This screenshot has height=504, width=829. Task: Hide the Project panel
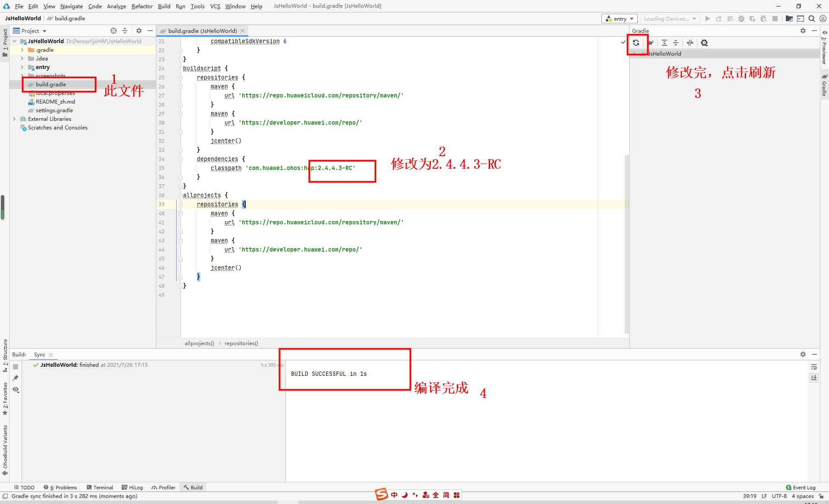[x=150, y=31]
